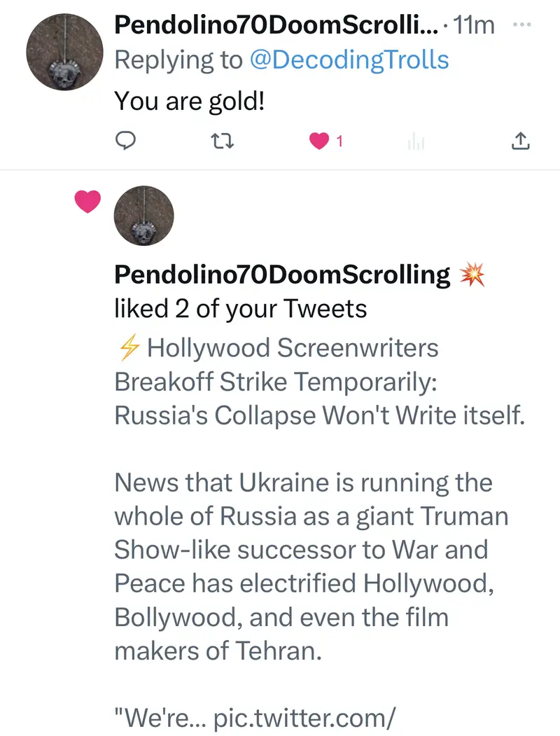Tap the pink heart notification icon
The image size is (560, 736).
(88, 202)
